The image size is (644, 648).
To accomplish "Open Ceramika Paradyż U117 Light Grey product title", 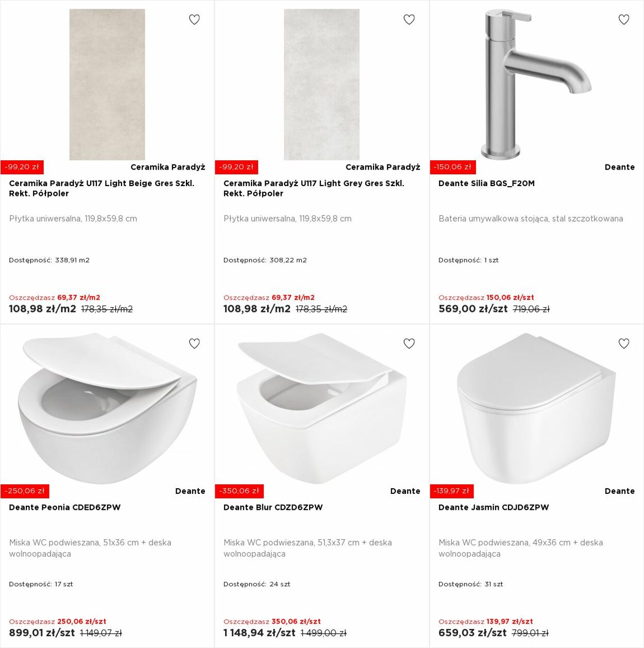I will tap(314, 188).
